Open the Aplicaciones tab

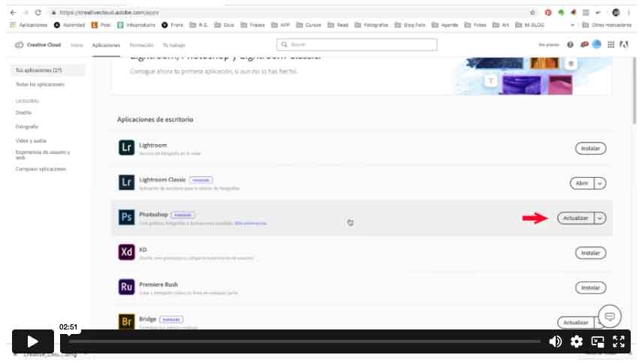[x=106, y=45]
